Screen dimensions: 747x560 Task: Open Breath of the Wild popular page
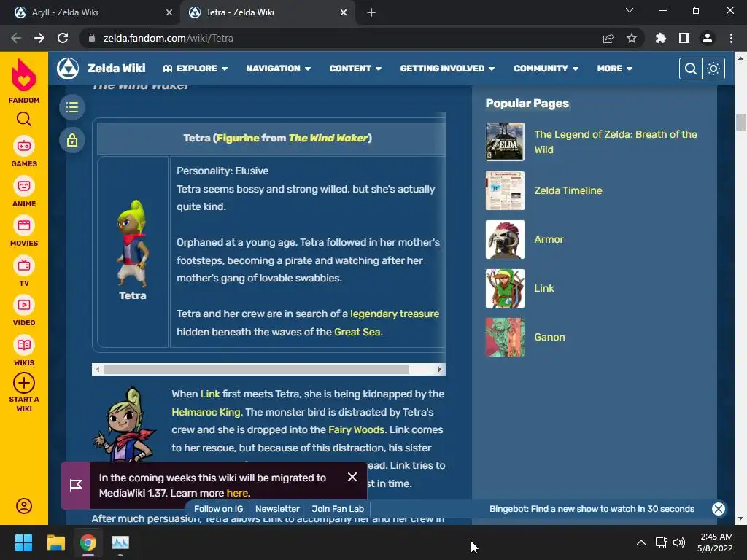(x=616, y=142)
